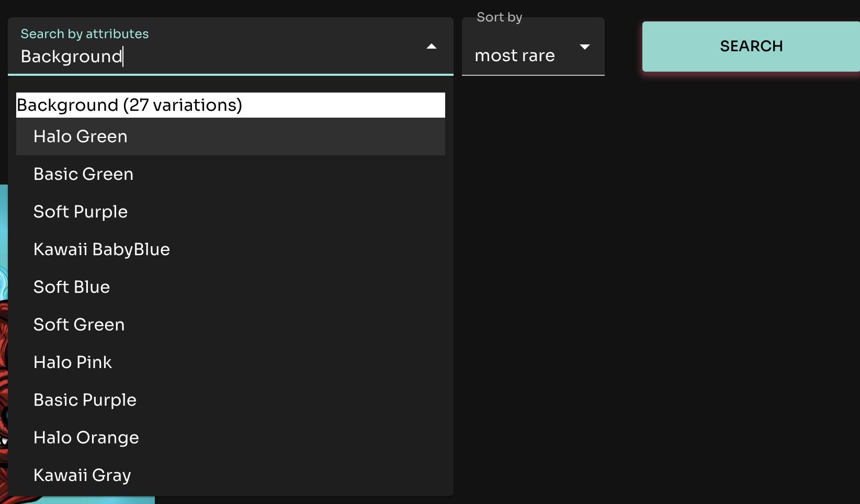This screenshot has width=860, height=504.
Task: Pick Kawaii Gray at the bottom of the list
Action: point(82,475)
